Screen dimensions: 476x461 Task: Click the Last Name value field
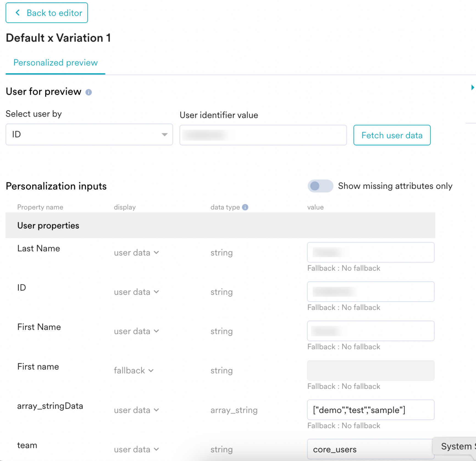pyautogui.click(x=370, y=252)
